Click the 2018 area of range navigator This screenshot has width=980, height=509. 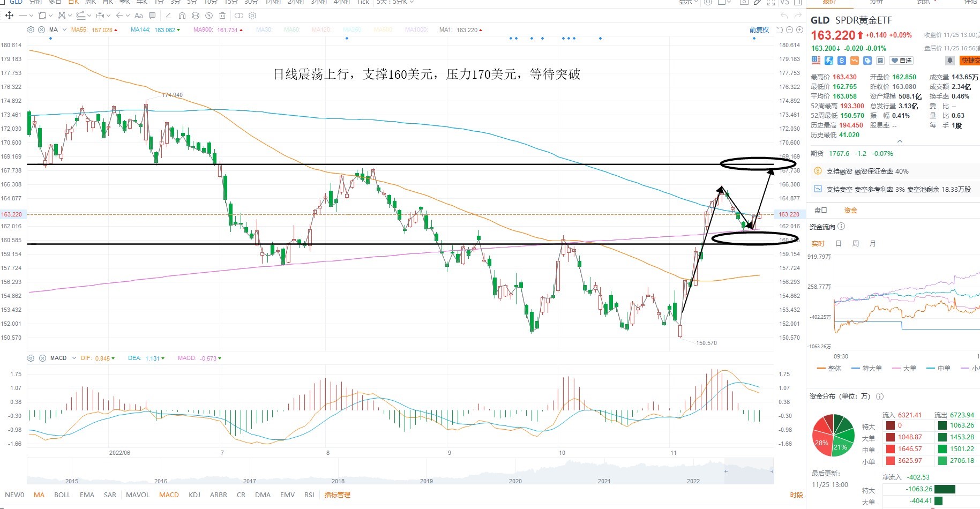click(338, 481)
